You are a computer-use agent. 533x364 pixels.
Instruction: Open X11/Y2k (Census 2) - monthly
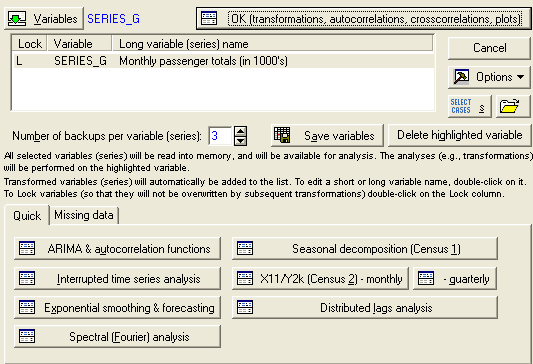(x=320, y=278)
